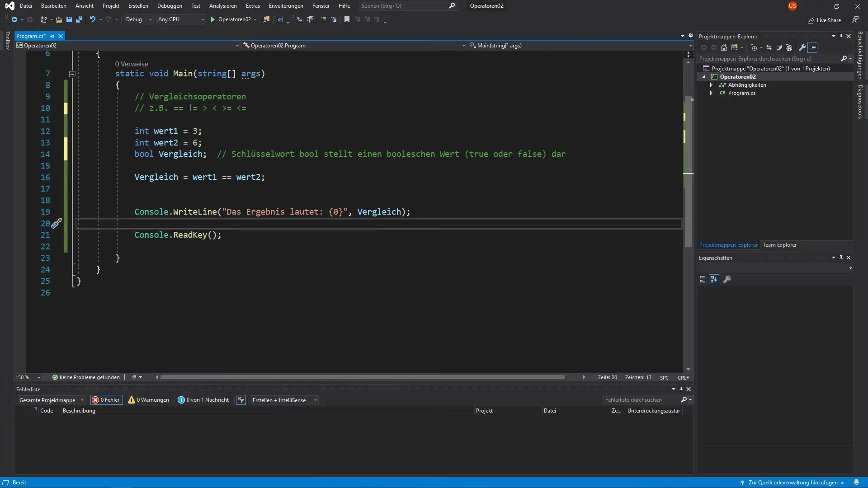Image resolution: width=868 pixels, height=488 pixels.
Task: Click the new project icon in toolbar
Action: click(44, 19)
